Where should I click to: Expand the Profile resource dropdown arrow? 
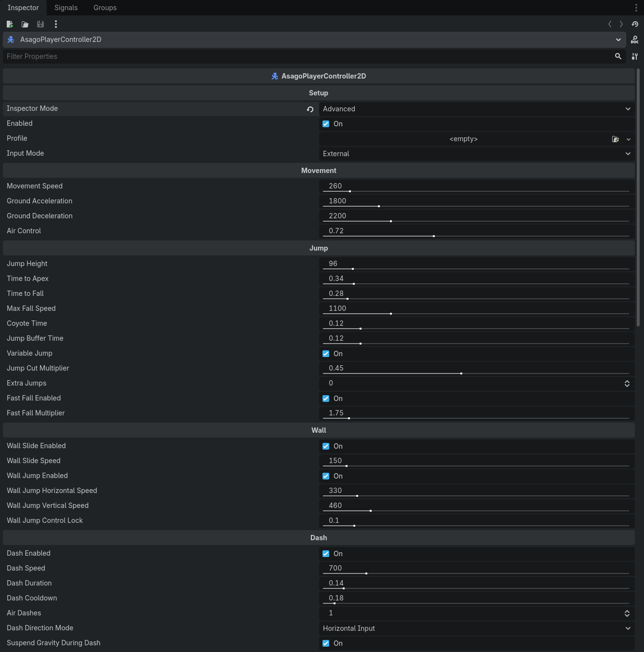pyautogui.click(x=629, y=139)
